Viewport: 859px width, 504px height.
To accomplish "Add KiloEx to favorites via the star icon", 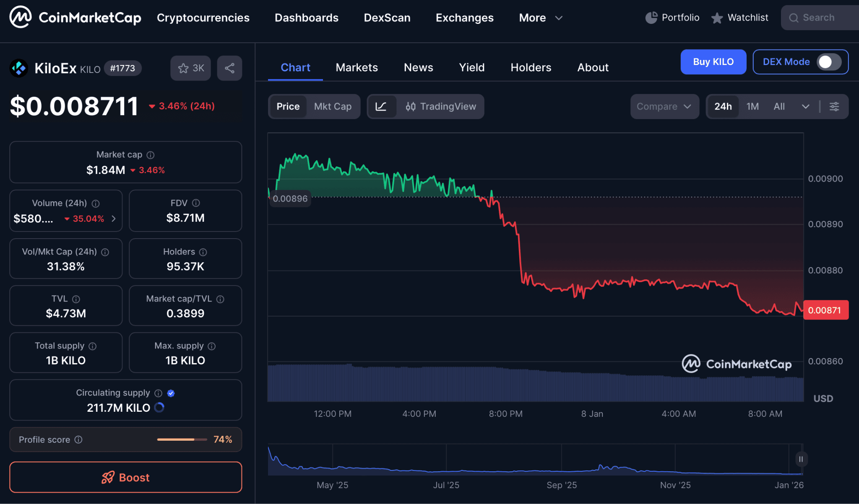I will (183, 68).
